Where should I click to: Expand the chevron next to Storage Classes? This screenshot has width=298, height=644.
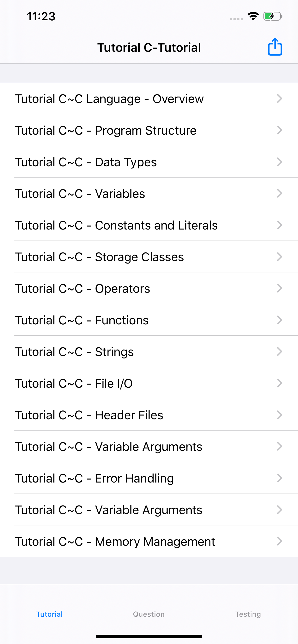tap(280, 257)
